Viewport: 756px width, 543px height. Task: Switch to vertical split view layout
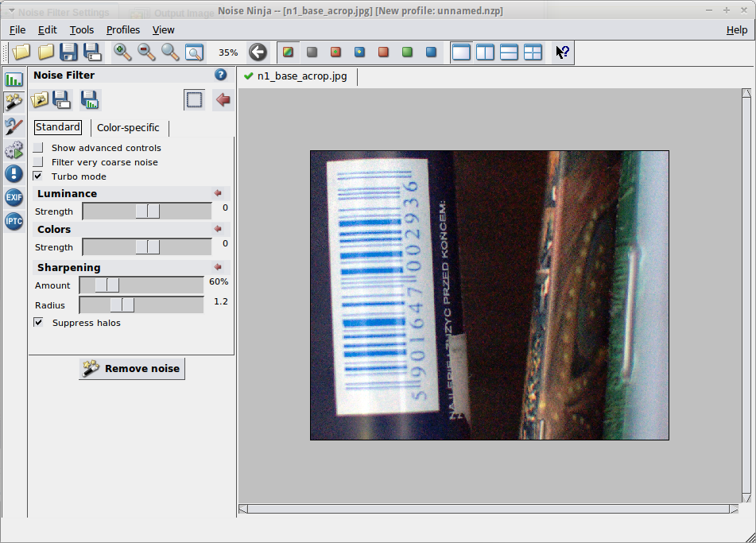(x=485, y=52)
